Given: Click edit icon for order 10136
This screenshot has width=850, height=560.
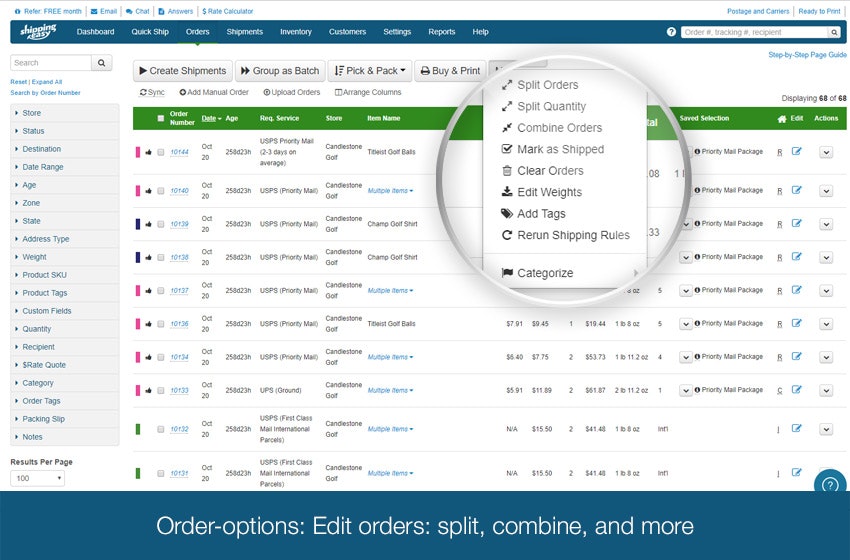Looking at the screenshot, I should point(796,323).
